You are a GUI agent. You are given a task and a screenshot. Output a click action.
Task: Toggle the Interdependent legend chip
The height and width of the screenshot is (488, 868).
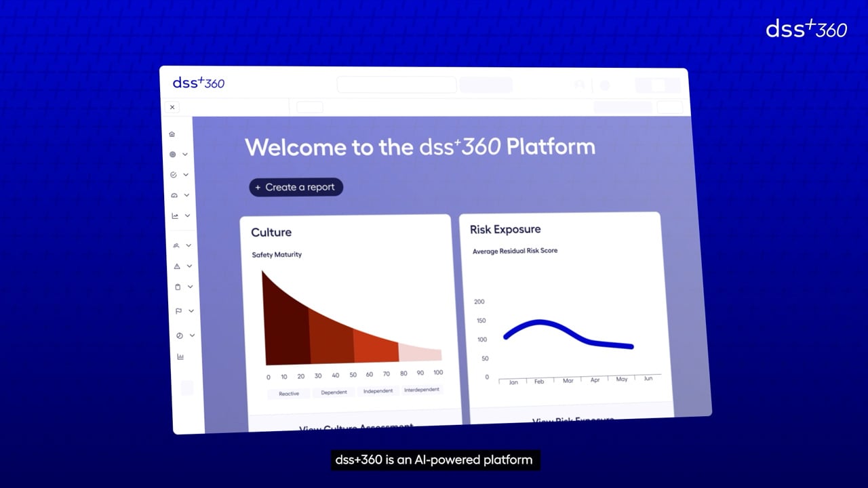pos(421,390)
